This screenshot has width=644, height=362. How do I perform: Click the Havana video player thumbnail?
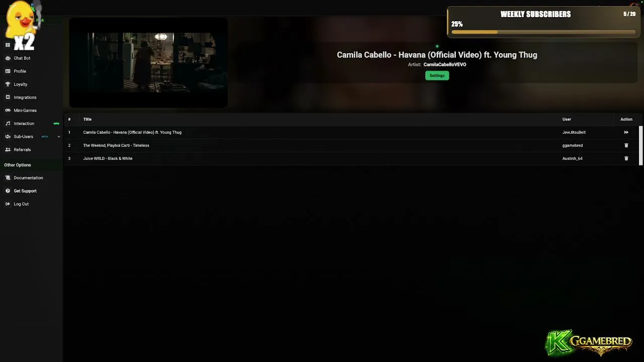148,63
